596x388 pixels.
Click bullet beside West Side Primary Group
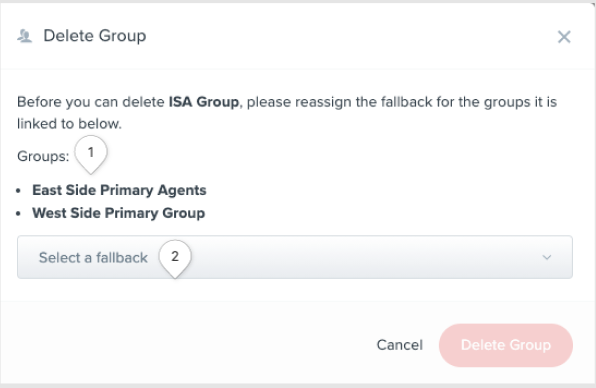click(x=18, y=214)
